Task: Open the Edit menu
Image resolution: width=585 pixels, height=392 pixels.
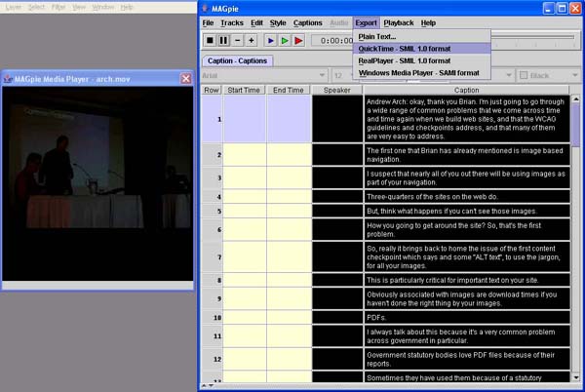Action: [x=256, y=23]
